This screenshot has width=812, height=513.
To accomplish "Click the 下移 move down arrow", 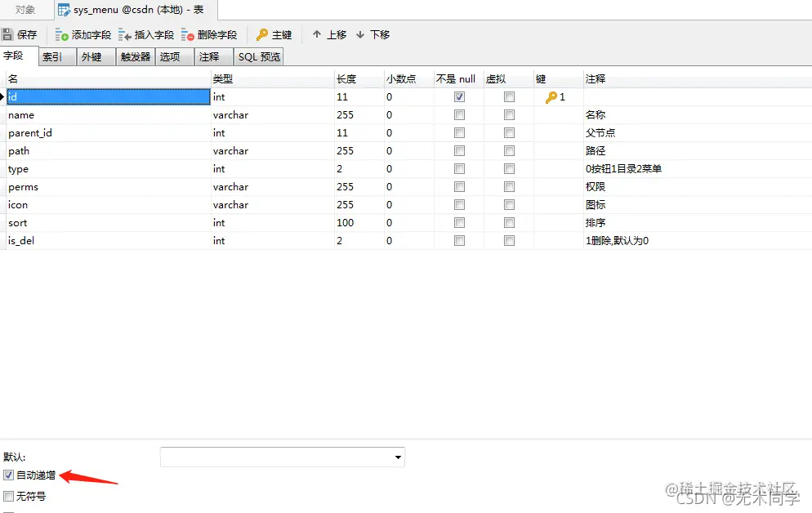I will tap(360, 34).
